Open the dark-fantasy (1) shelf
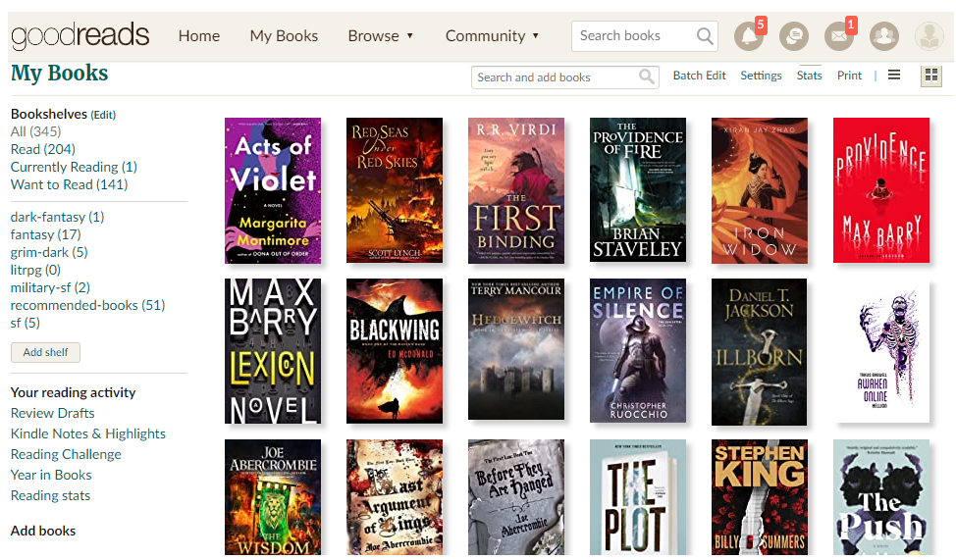 coord(57,217)
